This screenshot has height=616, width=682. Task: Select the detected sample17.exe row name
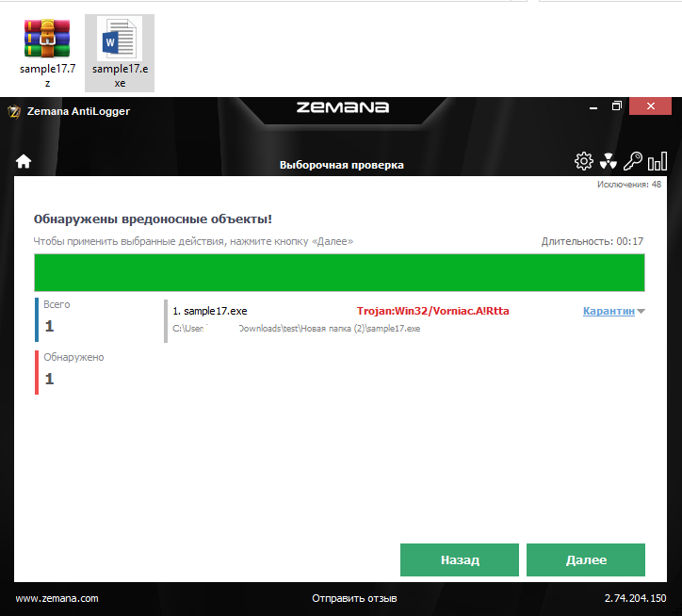(x=210, y=311)
